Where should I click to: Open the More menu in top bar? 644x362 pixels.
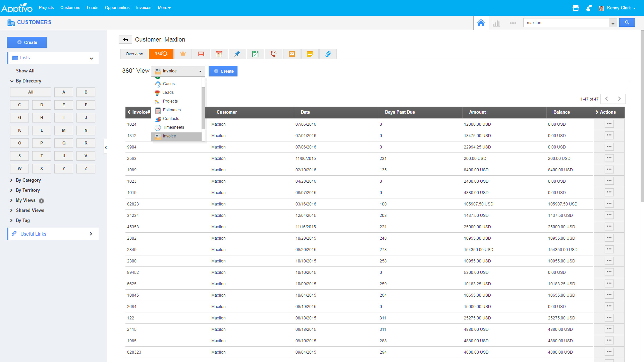164,8
